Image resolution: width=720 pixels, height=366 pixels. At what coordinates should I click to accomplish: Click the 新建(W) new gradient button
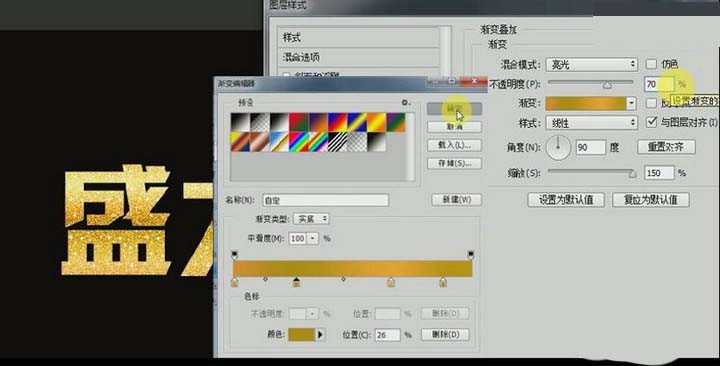click(x=456, y=200)
